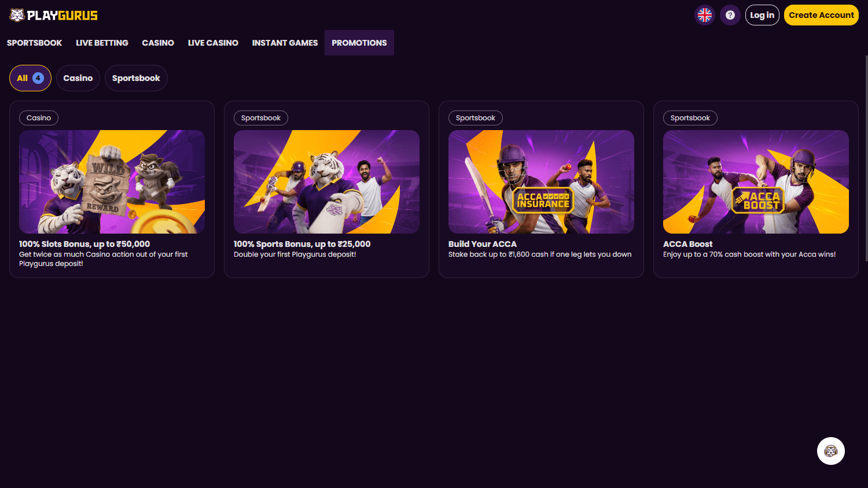Open the ACCA Insurance promotion image
868x488 pixels.
tap(541, 182)
